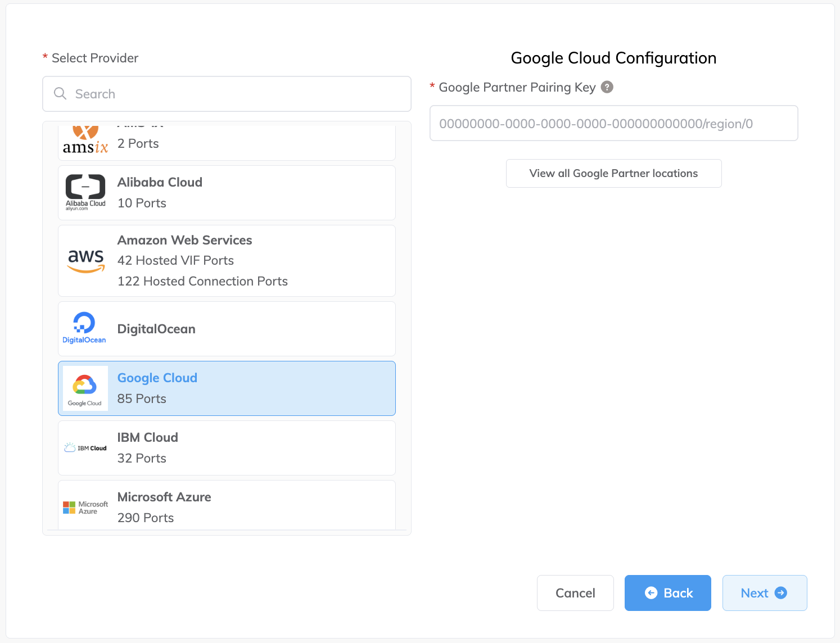Open the Pairing Key help tooltip icon
The height and width of the screenshot is (643, 840).
pyautogui.click(x=607, y=87)
